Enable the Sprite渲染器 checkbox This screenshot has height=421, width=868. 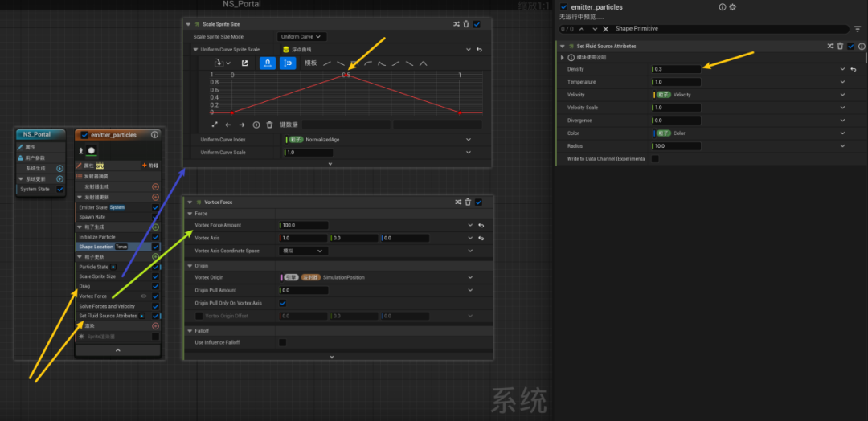coord(156,337)
